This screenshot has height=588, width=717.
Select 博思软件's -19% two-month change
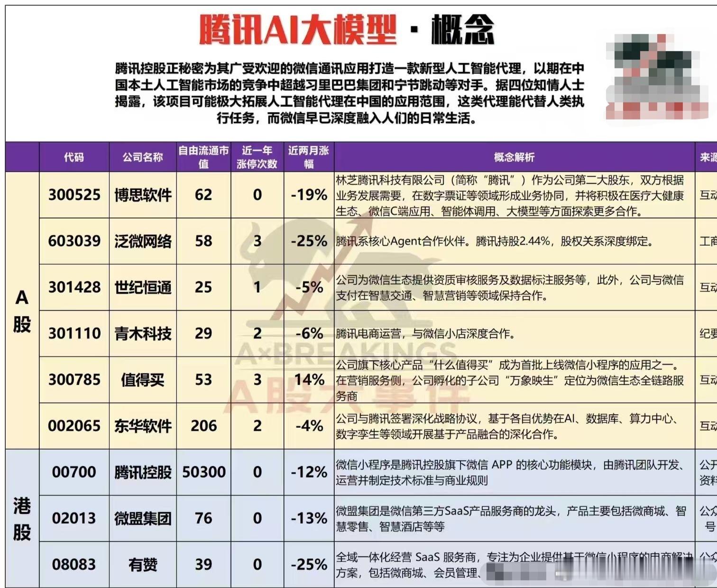tap(309, 195)
